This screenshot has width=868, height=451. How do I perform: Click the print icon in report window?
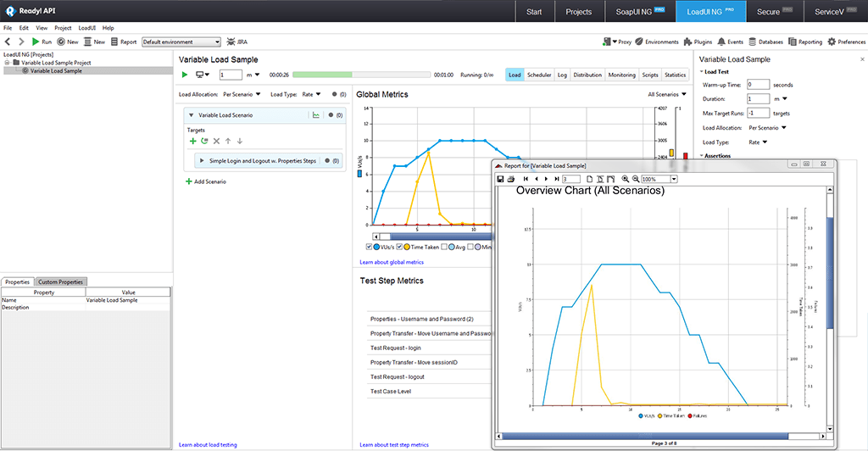coord(510,179)
